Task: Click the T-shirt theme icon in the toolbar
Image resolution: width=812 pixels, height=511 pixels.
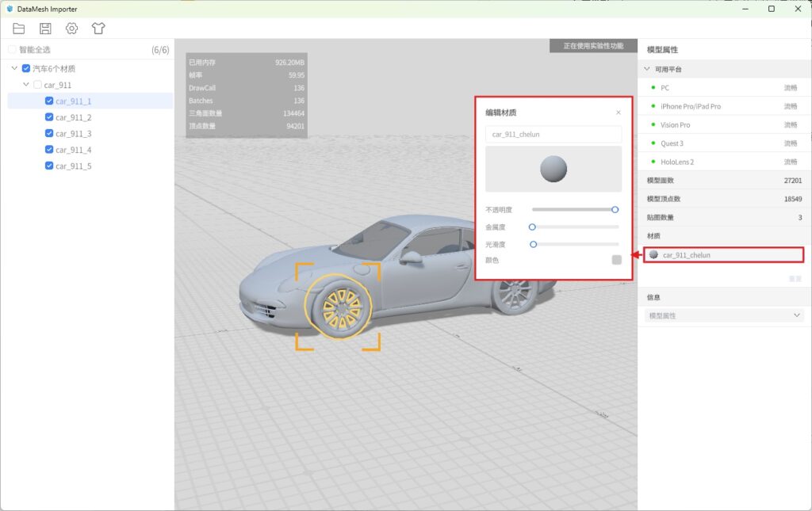Action: [98, 29]
